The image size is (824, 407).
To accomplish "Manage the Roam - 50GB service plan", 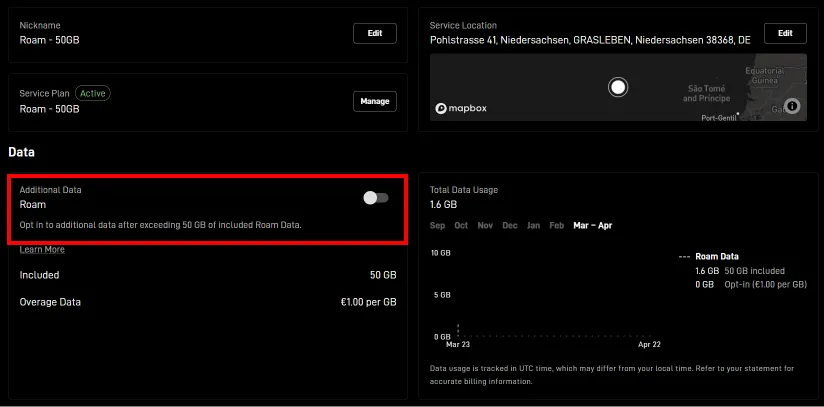I will coord(375,101).
